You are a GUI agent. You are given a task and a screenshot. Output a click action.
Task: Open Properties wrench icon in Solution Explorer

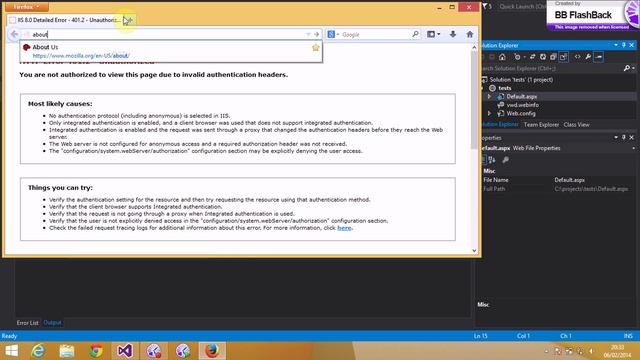pos(588,57)
